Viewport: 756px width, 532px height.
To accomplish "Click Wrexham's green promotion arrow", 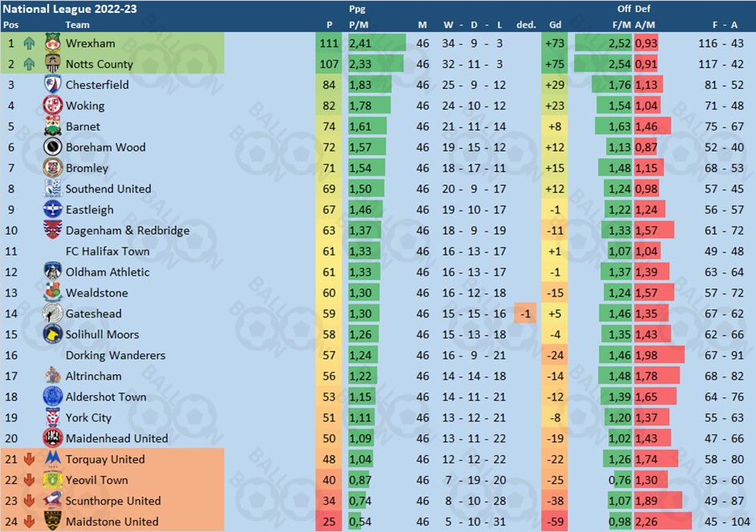I will 29,43.
